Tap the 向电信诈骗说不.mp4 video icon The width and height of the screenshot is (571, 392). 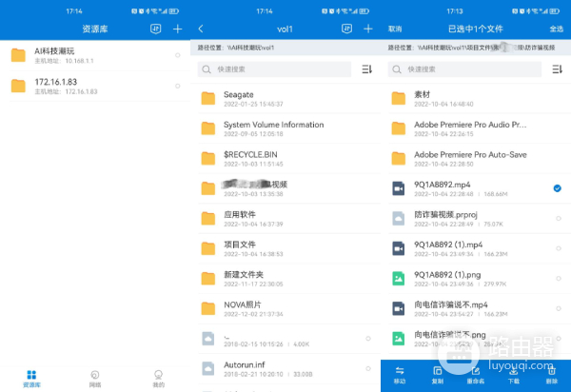pyautogui.click(x=399, y=308)
